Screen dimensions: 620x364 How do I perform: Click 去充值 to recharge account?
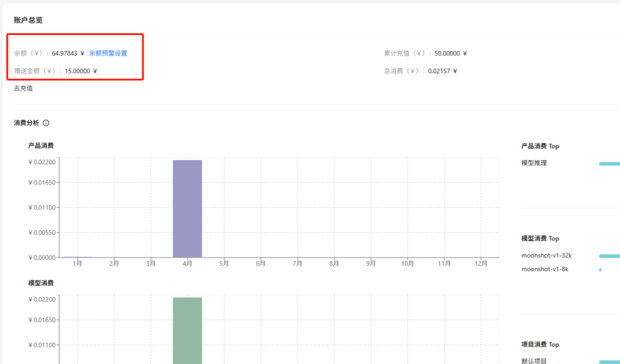pos(24,88)
